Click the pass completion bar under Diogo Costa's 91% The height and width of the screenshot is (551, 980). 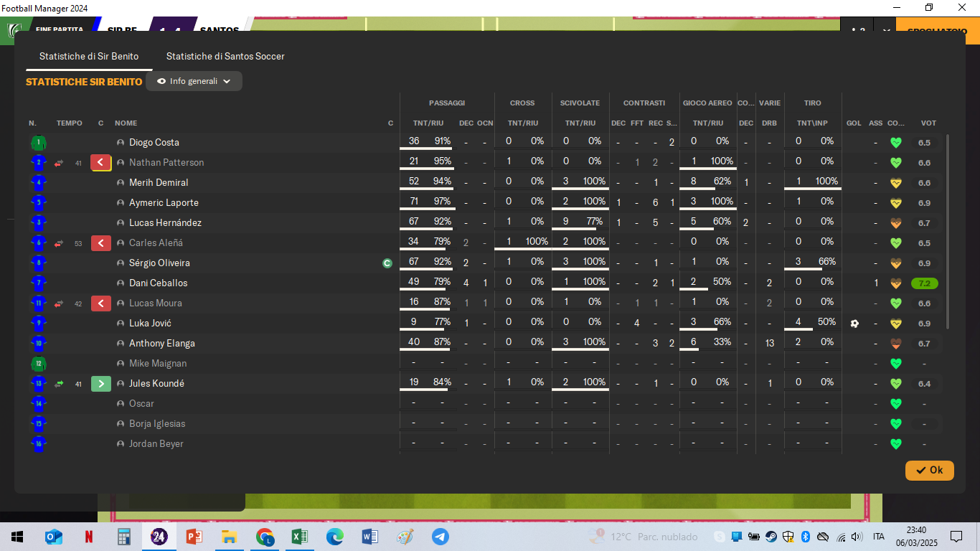tap(426, 149)
